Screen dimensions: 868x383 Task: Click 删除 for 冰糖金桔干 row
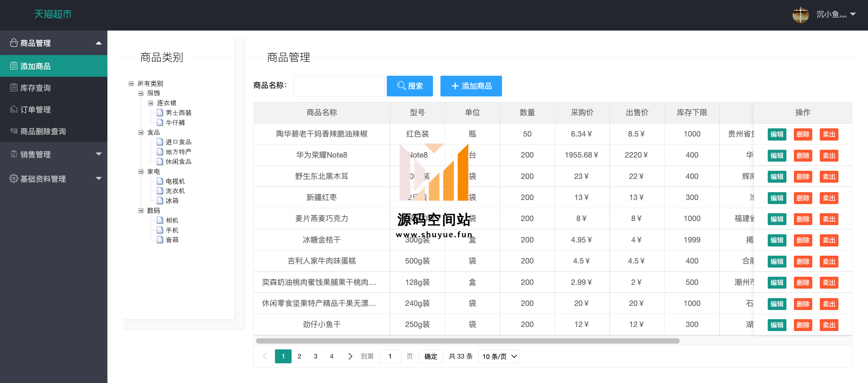click(x=803, y=240)
